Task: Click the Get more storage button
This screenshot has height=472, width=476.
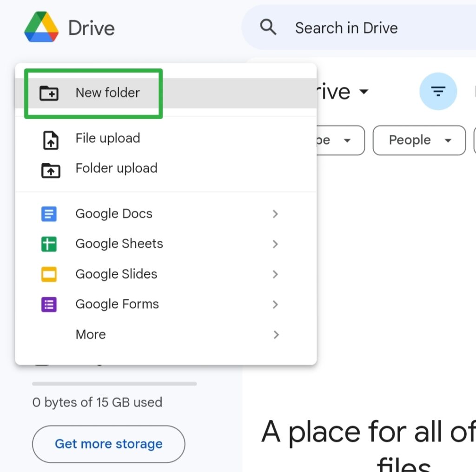Action: pos(108,444)
